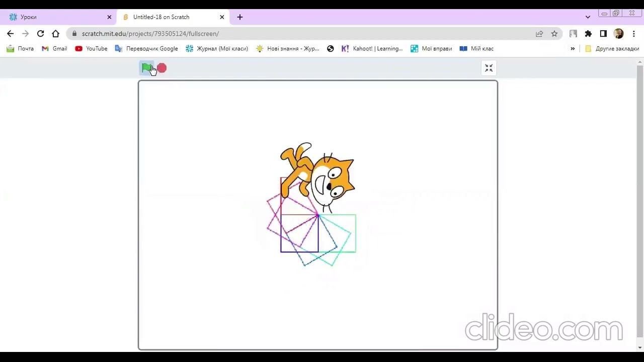Click the Scratch cat sprite on stage

[x=317, y=177]
